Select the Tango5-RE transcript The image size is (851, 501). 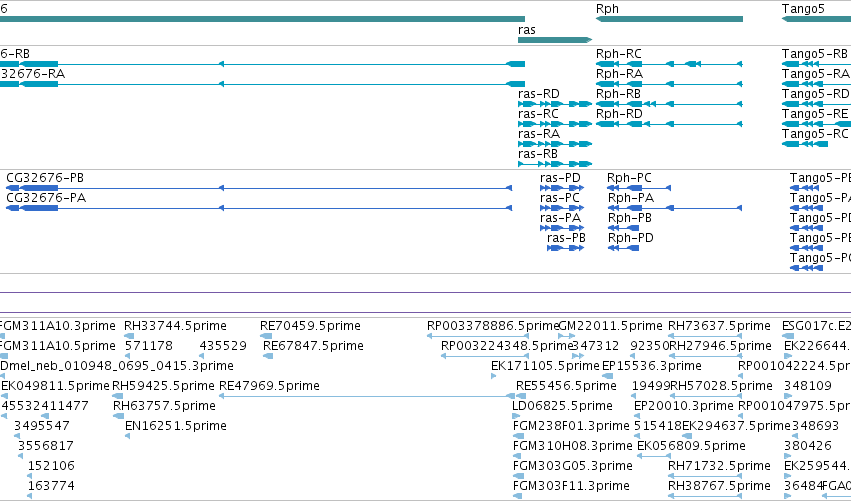pos(816,124)
